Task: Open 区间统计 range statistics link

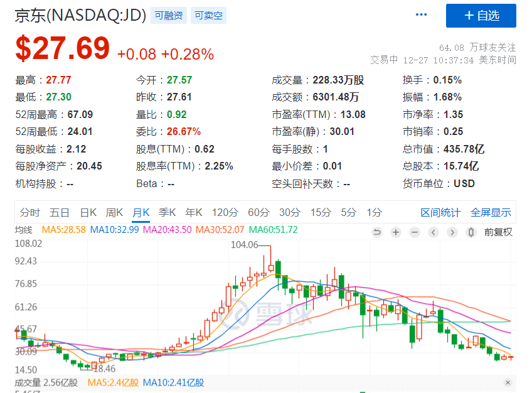Action: pyautogui.click(x=440, y=213)
